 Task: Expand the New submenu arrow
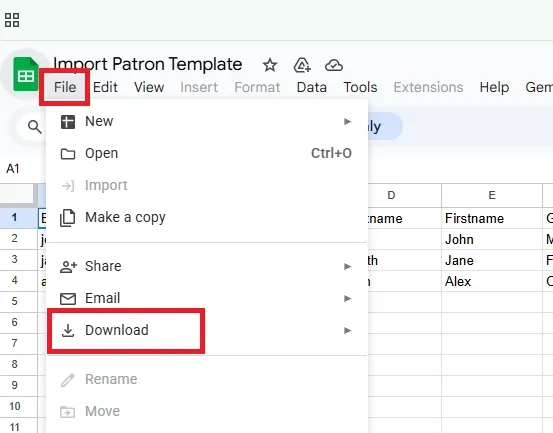pyautogui.click(x=348, y=122)
